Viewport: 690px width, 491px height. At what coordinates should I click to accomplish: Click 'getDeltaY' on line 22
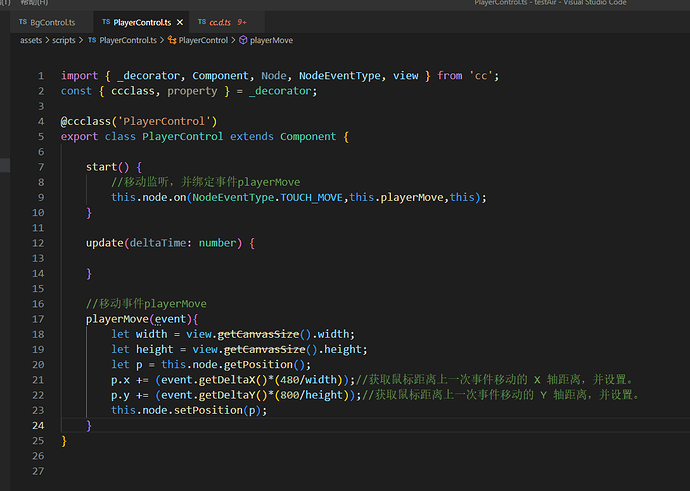(x=227, y=395)
